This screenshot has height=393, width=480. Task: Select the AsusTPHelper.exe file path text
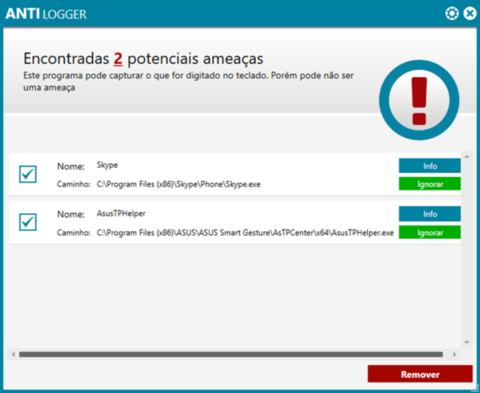[245, 232]
